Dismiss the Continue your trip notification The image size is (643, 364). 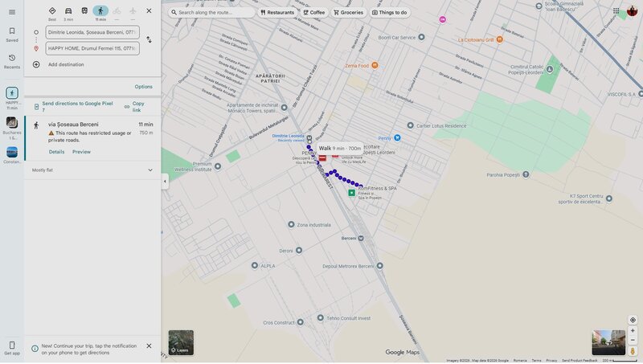pos(149,346)
